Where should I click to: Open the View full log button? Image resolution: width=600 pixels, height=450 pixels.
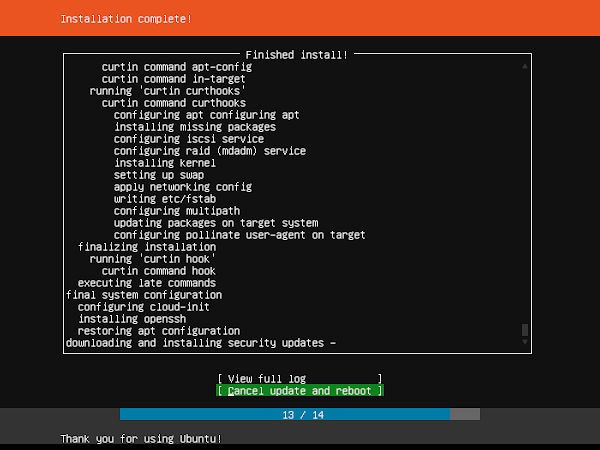pyautogui.click(x=300, y=379)
